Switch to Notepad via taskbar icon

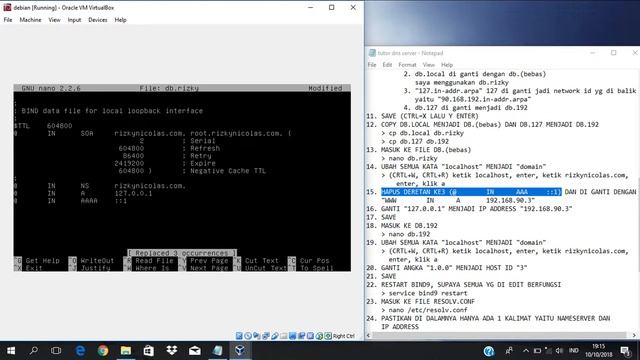(217, 351)
